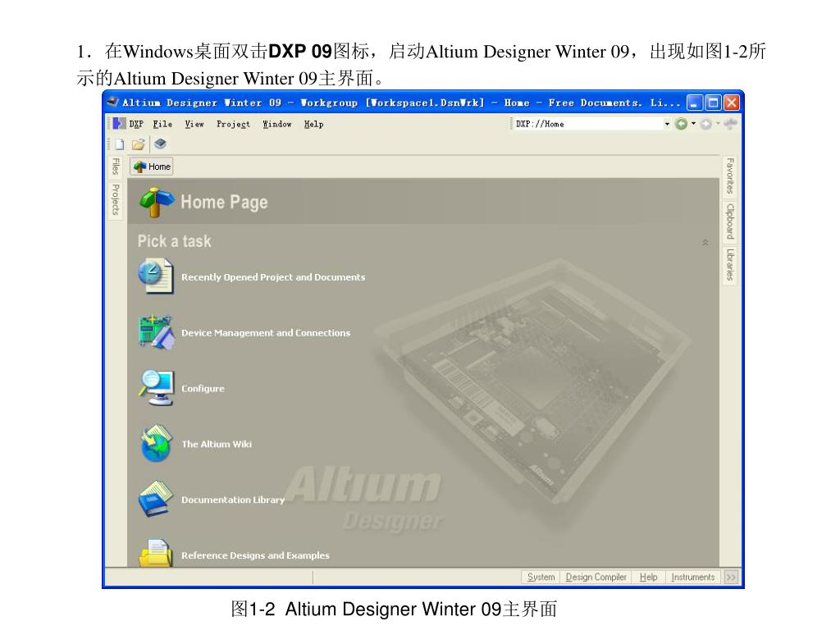The height and width of the screenshot is (630, 840).
Task: Open the Help menu
Action: (313, 125)
